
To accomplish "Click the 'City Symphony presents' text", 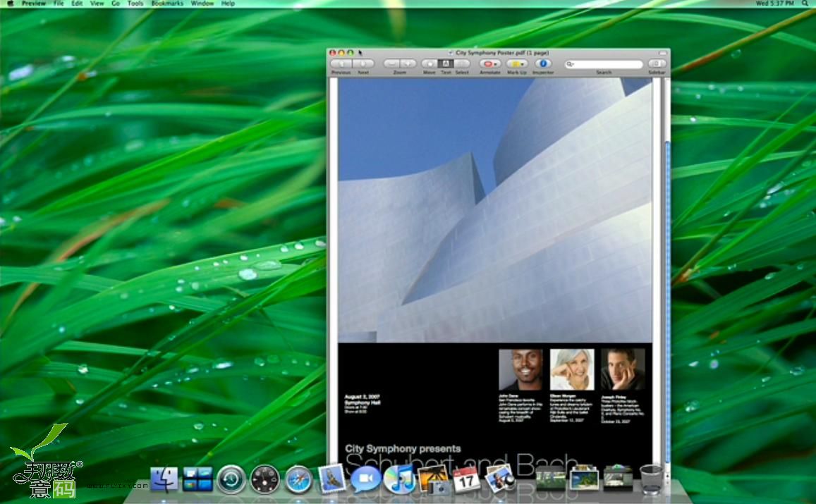I will pyautogui.click(x=403, y=448).
